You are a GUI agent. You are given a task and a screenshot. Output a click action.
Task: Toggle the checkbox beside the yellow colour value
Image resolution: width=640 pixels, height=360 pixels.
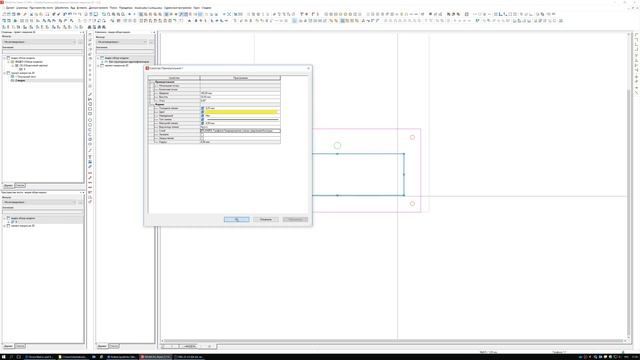coord(202,112)
